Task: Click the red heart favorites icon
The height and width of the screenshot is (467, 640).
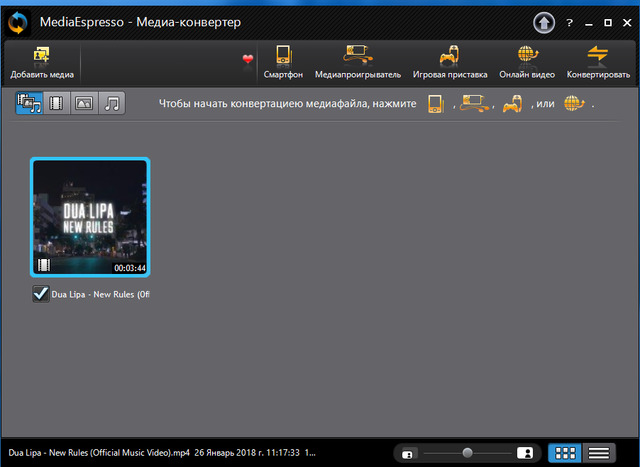Action: (248, 60)
